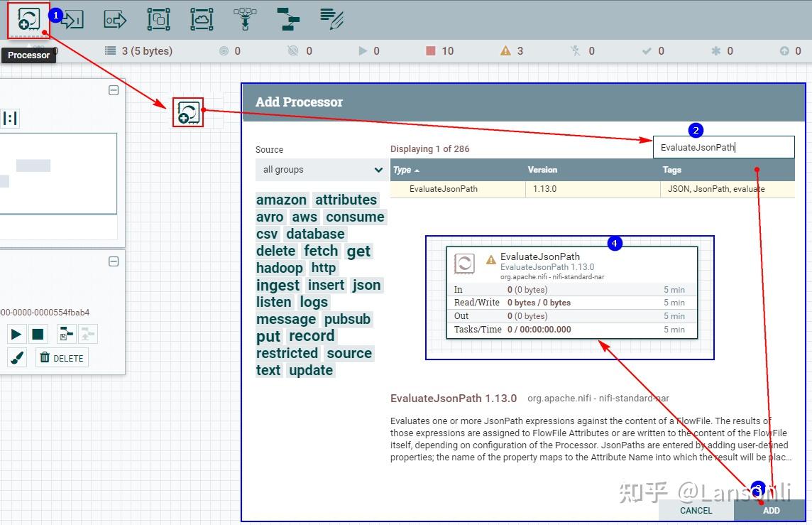This screenshot has height=525, width=812.
Task: Click the Start play button in Operate panel
Action: (16, 335)
